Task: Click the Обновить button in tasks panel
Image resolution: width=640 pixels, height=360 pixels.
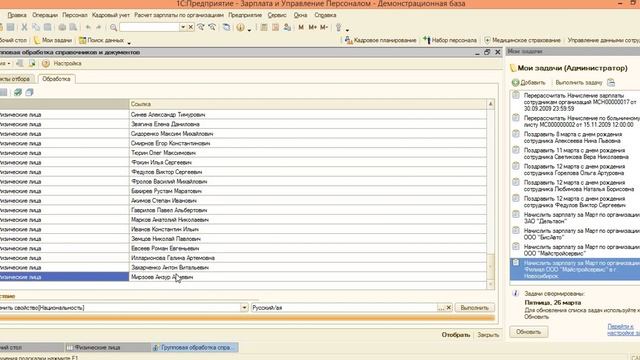Action: pyautogui.click(x=528, y=332)
